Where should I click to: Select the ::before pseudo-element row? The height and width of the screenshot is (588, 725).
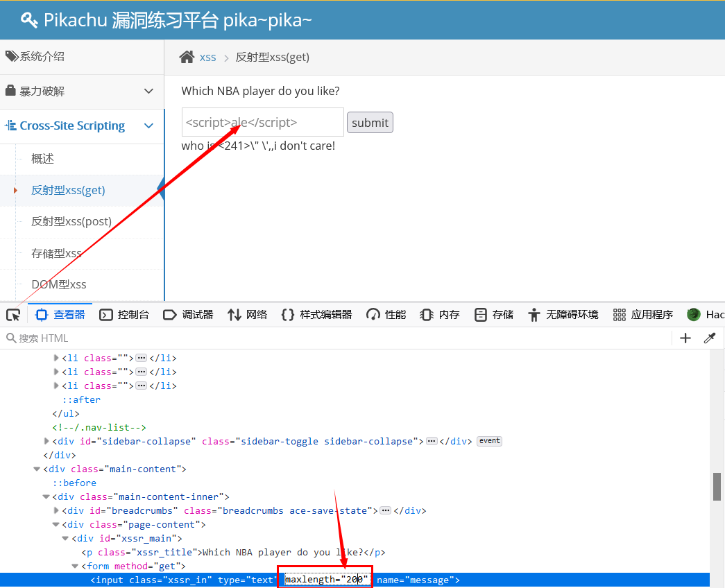pyautogui.click(x=74, y=483)
